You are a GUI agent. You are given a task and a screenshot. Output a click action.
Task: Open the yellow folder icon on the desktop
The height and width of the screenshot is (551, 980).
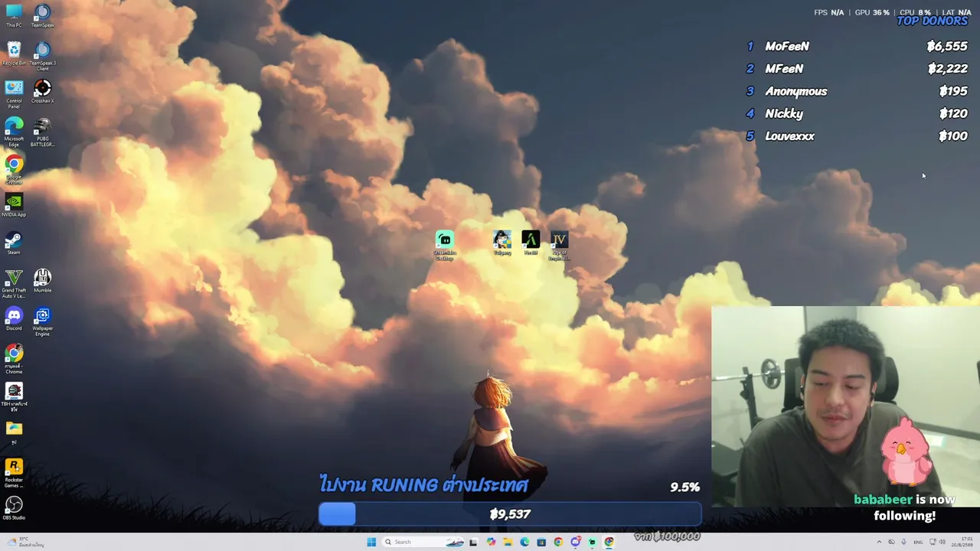point(14,432)
